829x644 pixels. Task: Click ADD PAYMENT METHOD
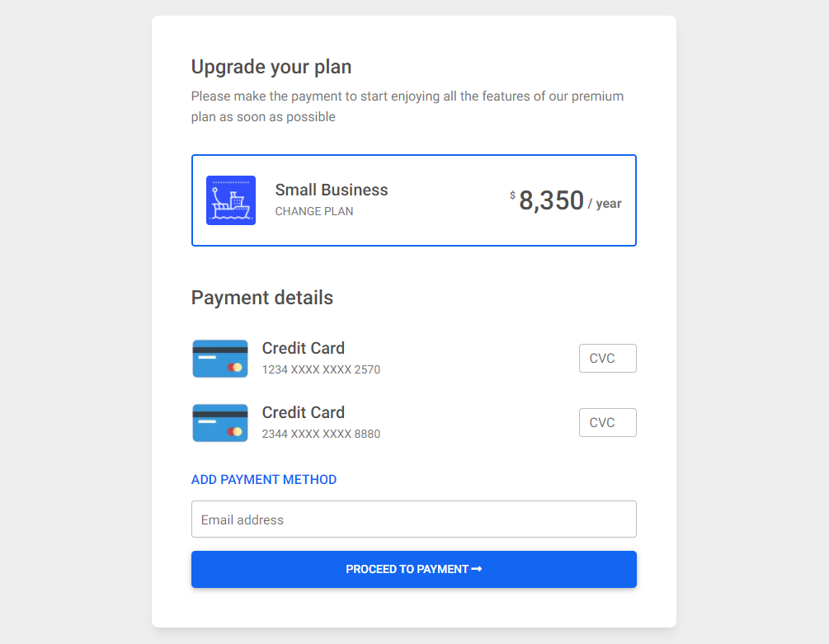coord(264,479)
